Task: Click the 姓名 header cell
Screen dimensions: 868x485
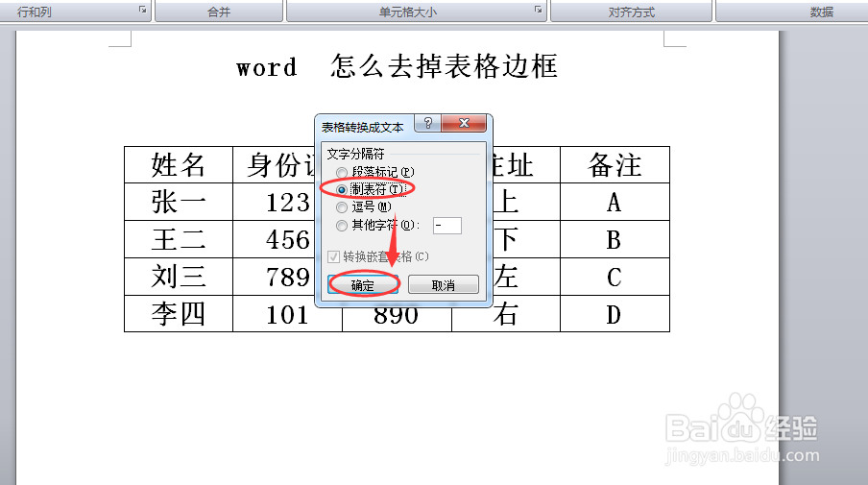Action: pos(179,165)
